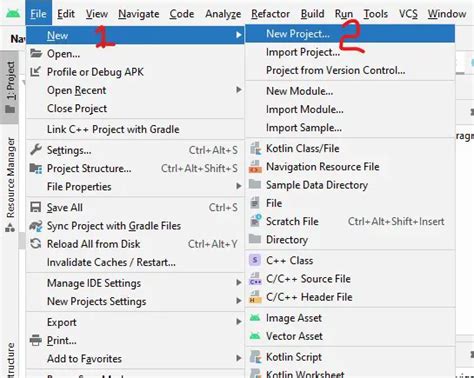Expand the Manage IDE Settings submenu arrow
474x378 pixels.
click(x=239, y=283)
